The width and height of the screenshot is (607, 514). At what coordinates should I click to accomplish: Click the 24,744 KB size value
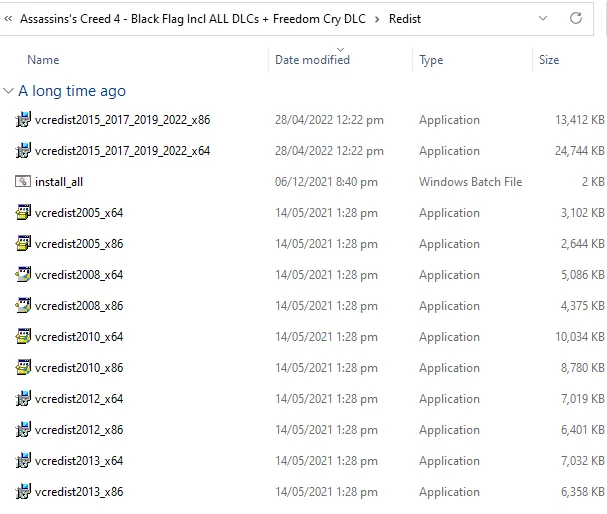coord(580,151)
